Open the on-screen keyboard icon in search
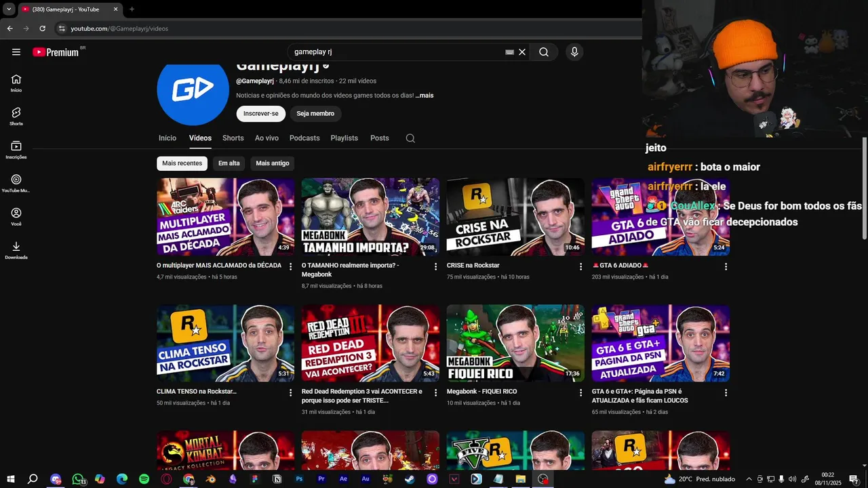 pos(509,52)
